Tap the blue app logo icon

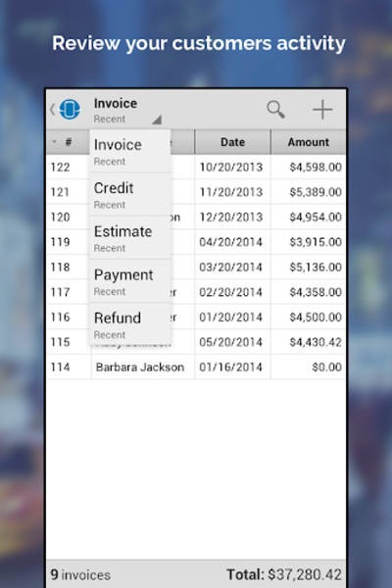pos(70,110)
